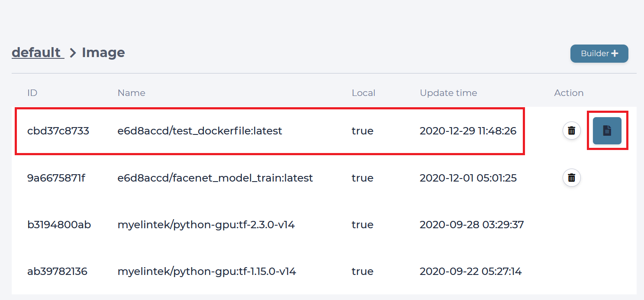Click image ID b3194800ab
The width and height of the screenshot is (644, 300).
59,225
